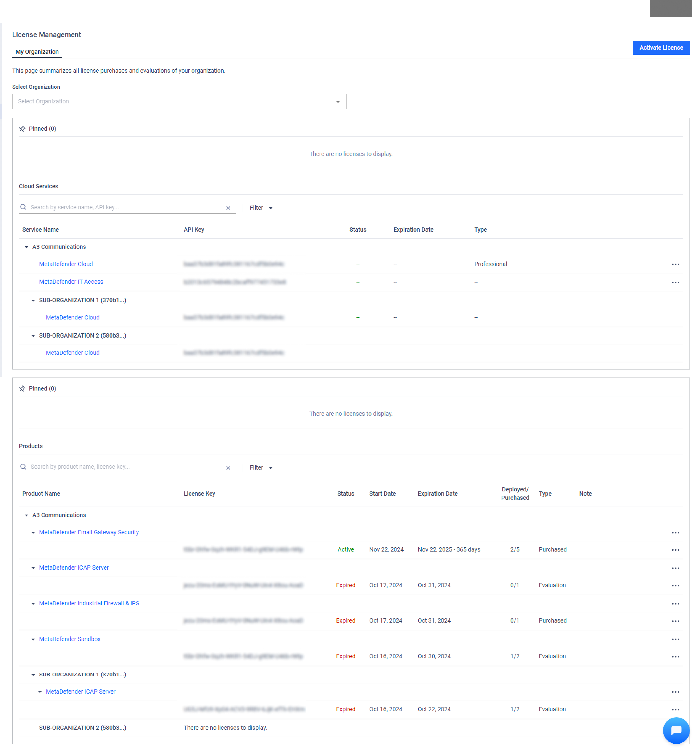
Task: Collapse MetaDefender Industrial Firewall & IPS group
Action: [x=33, y=603]
